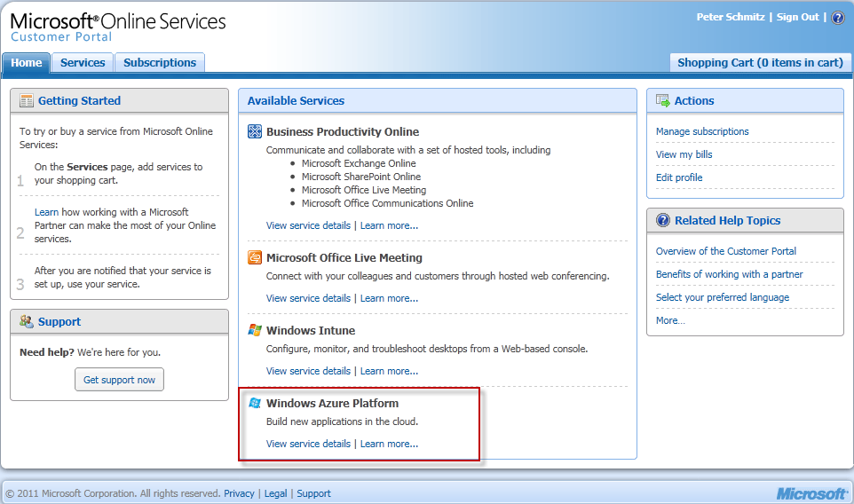Click the Windows Intune flag icon
The height and width of the screenshot is (504, 854).
pos(255,330)
